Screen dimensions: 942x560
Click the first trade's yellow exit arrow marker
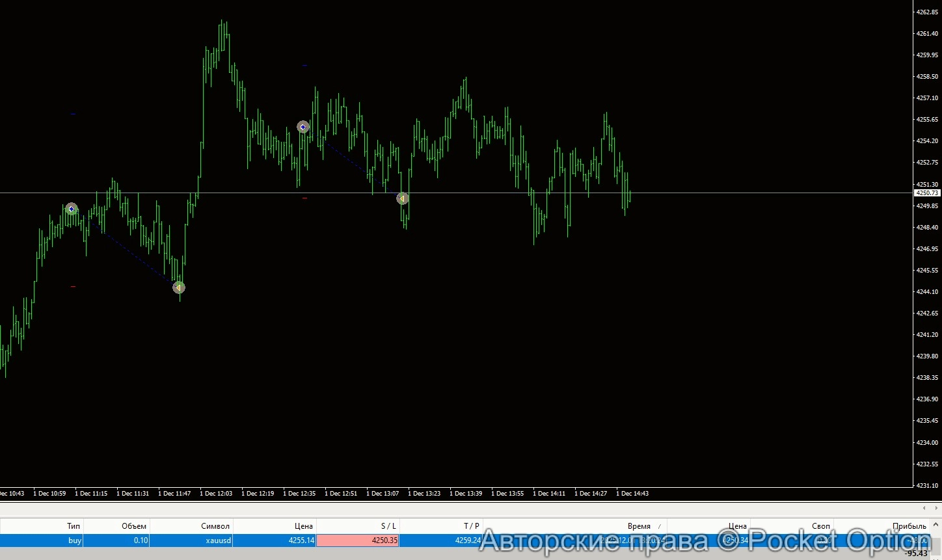point(179,287)
